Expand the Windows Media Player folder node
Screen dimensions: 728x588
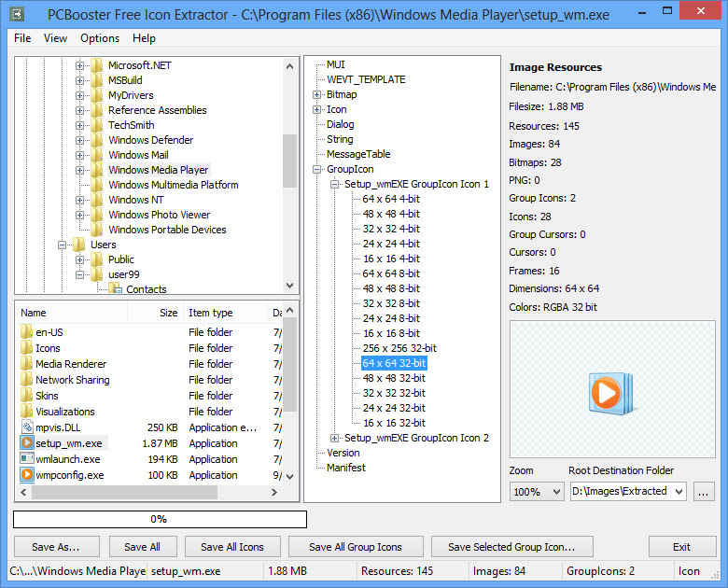pyautogui.click(x=80, y=170)
